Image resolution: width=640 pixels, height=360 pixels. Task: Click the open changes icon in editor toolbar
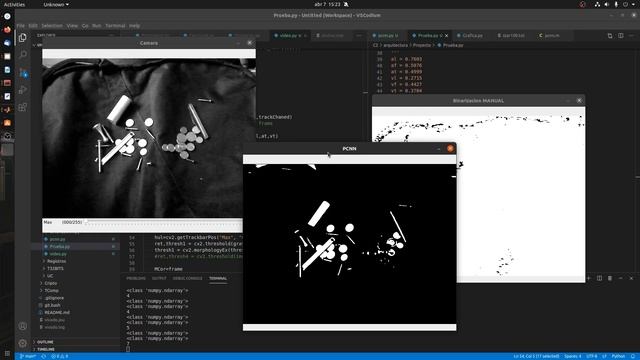(610, 36)
